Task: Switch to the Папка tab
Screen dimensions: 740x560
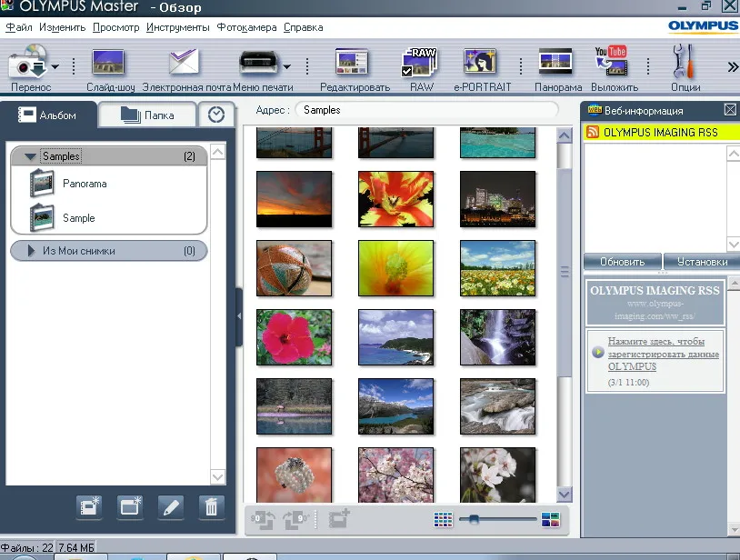Action: 146,115
